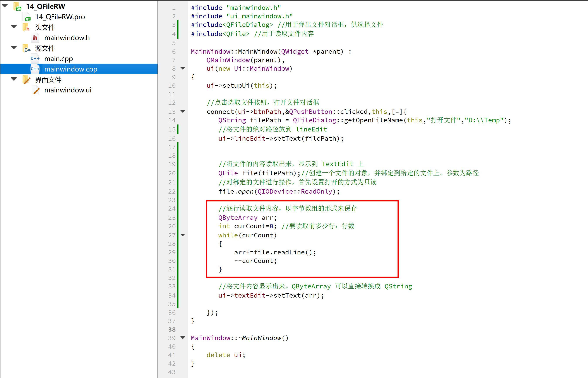The width and height of the screenshot is (588, 378).
Task: Fold the connect lambda at line 13
Action: pyautogui.click(x=183, y=111)
